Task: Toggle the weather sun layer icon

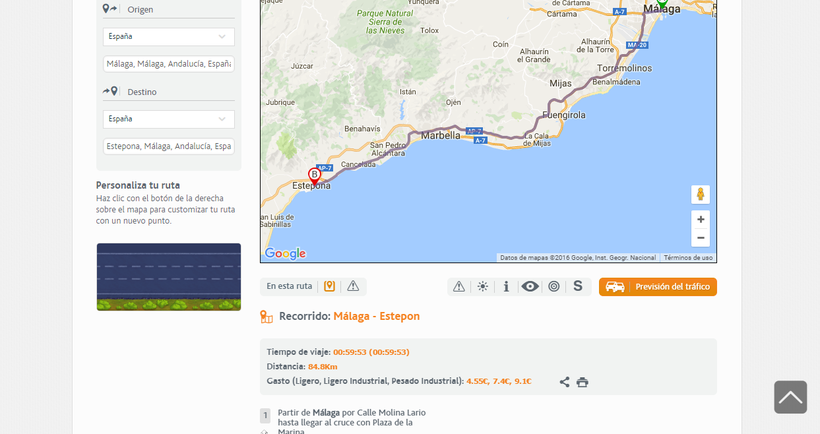Action: point(483,287)
